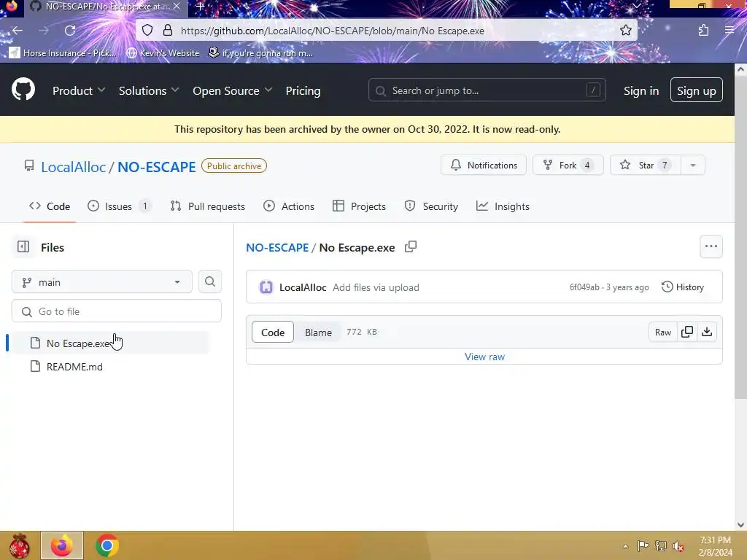The image size is (747, 560).
Task: Switch to the Insights tab
Action: point(503,206)
